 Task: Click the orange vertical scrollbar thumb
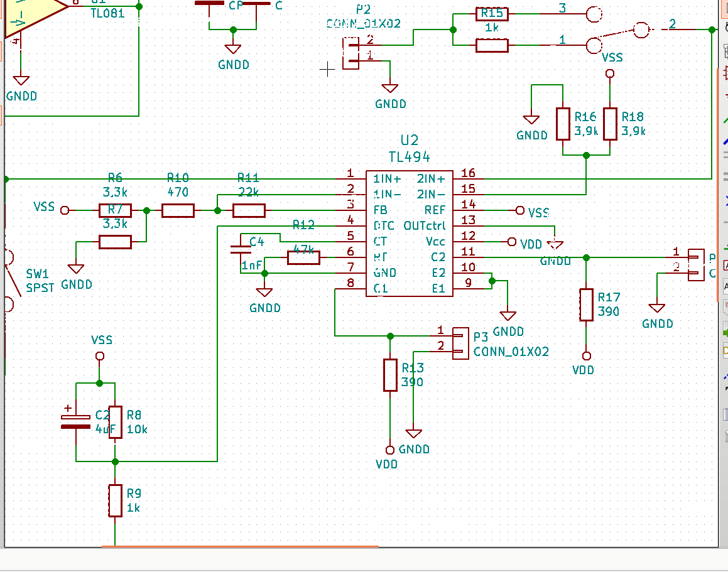(x=719, y=185)
